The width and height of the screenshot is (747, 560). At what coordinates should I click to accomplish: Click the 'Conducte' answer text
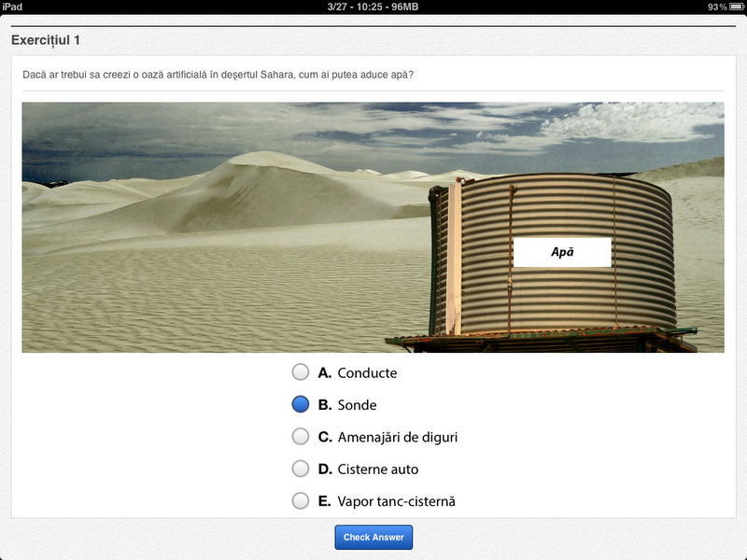pyautogui.click(x=367, y=372)
